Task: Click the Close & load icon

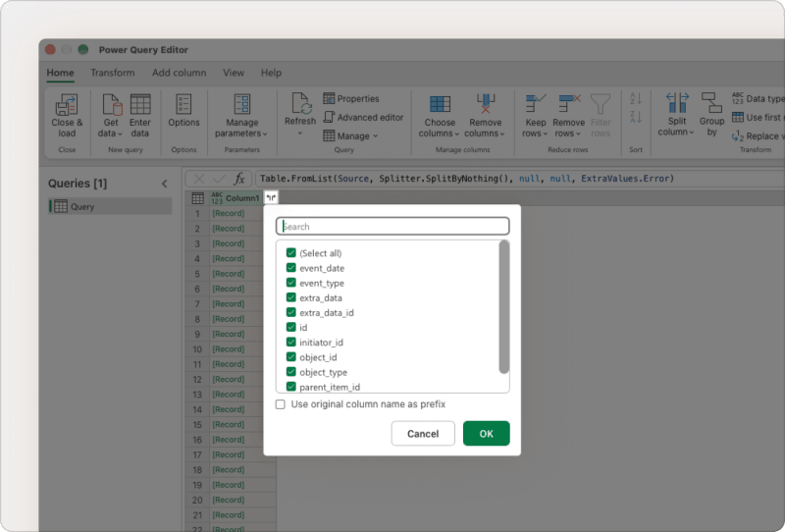Action: 67,105
